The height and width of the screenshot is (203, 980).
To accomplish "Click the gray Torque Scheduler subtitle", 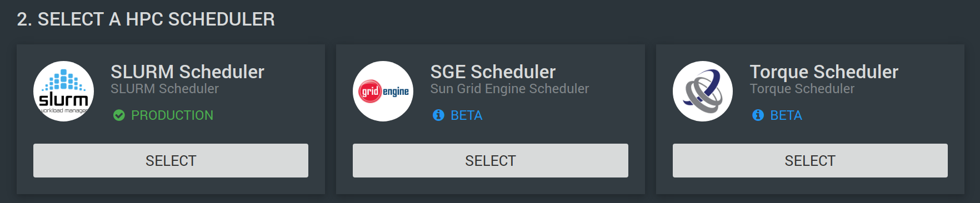I will pyautogui.click(x=802, y=89).
